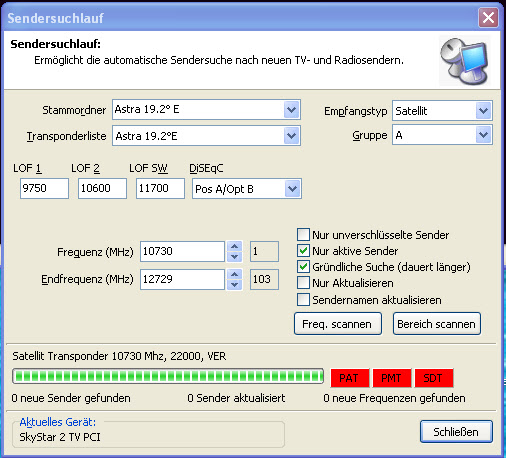Decrease Endfrequenz value with down arrow

[x=235, y=285]
